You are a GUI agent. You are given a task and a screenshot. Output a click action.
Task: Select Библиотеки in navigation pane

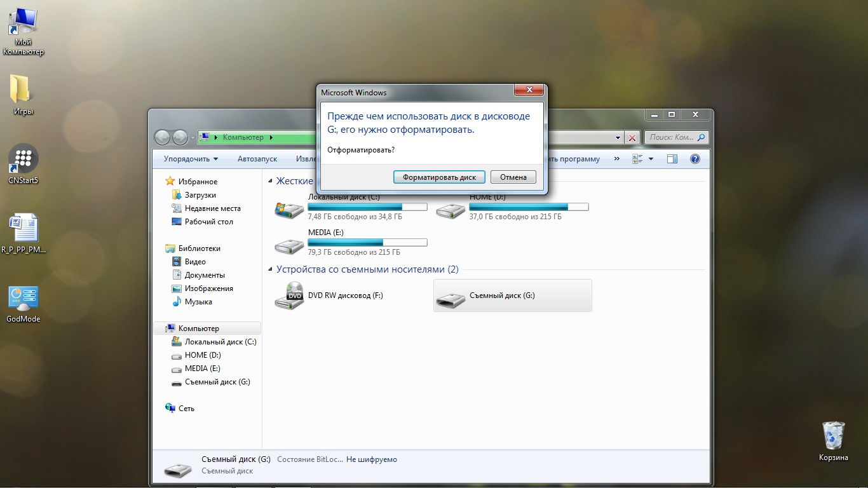[199, 248]
